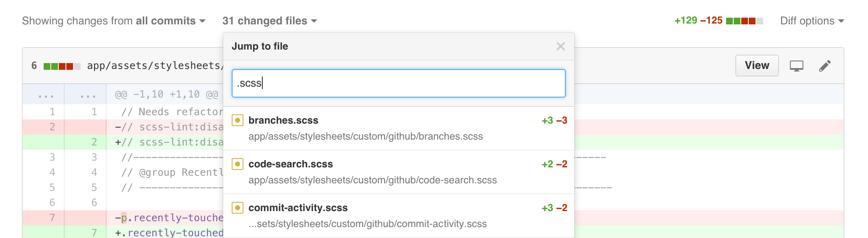Screen dimensions: 868x238
Task: Toggle the 31 changed files dropdown
Action: [x=269, y=21]
